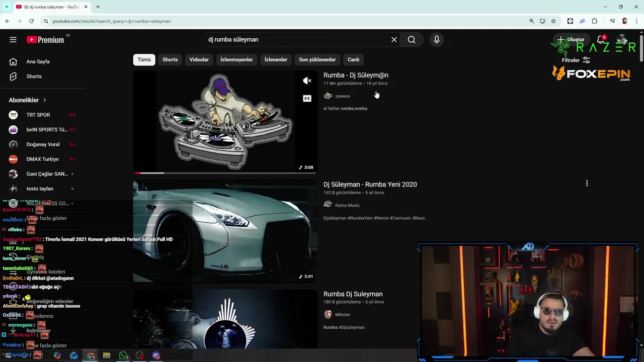Play the silver sports car thumbnail
Screen dimensions: 644x362
225,231
